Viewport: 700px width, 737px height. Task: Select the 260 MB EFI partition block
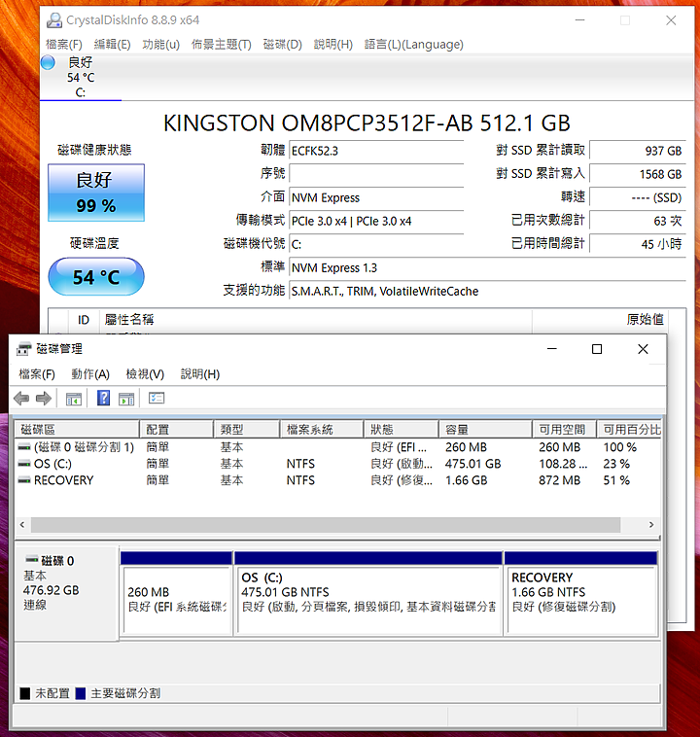(176, 594)
